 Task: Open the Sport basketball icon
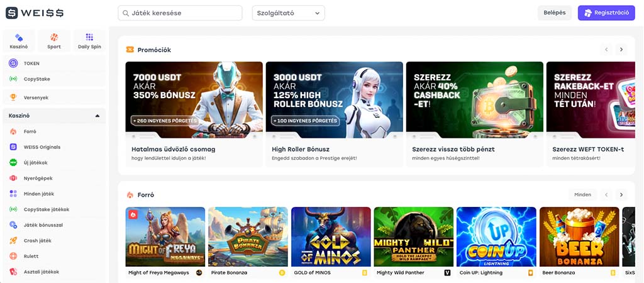54,37
